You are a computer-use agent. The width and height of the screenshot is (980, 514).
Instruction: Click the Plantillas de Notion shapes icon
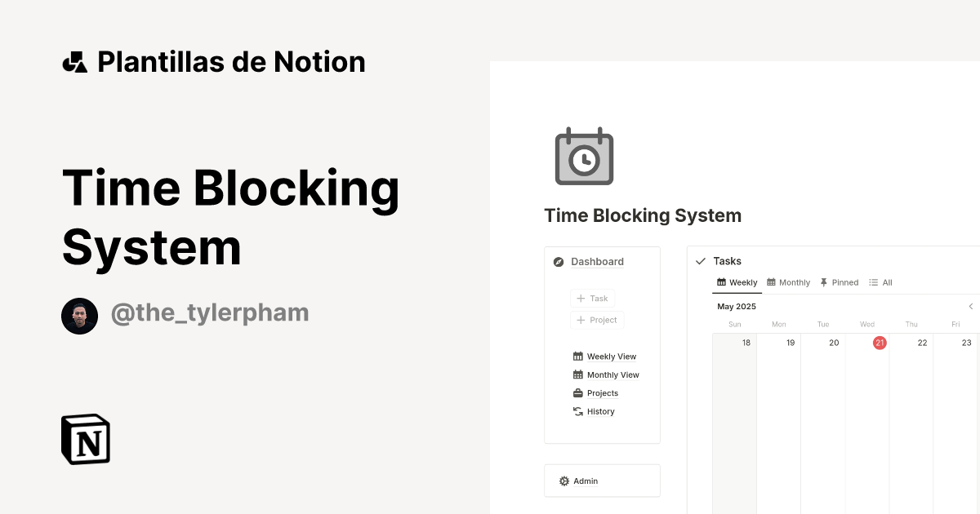click(x=74, y=62)
